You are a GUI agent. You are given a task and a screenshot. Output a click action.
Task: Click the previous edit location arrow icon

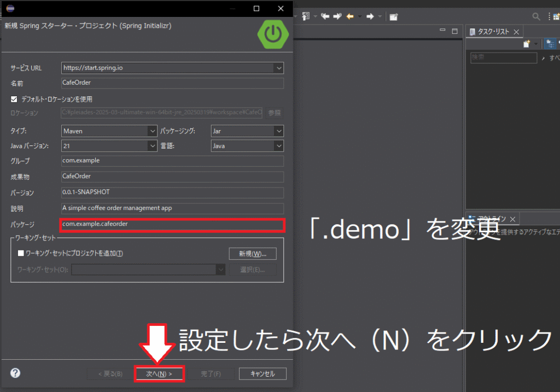[325, 16]
